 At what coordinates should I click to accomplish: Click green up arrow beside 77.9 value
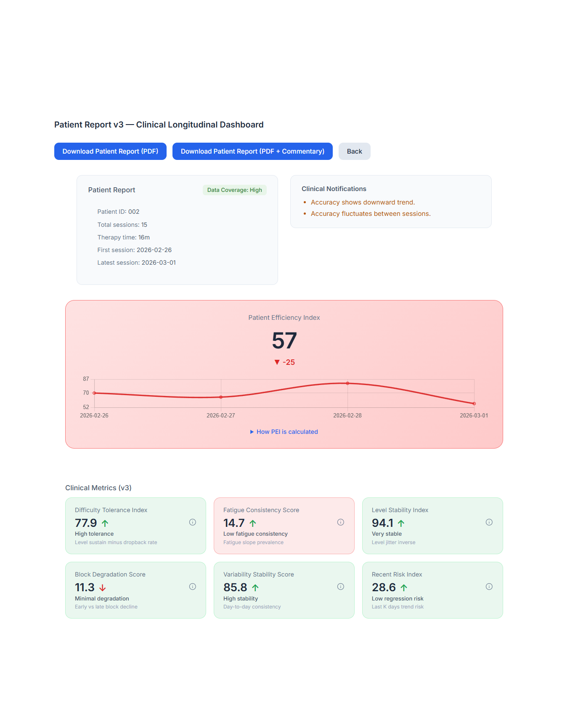(x=105, y=523)
